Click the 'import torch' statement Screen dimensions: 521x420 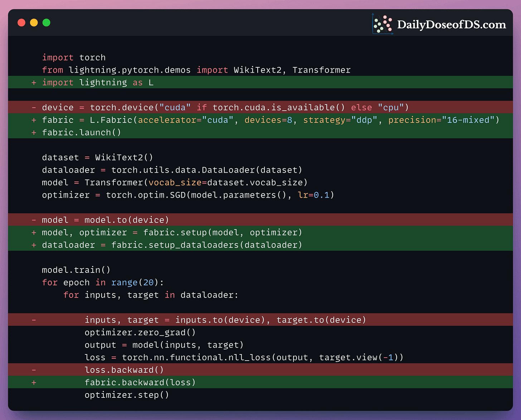[74, 57]
